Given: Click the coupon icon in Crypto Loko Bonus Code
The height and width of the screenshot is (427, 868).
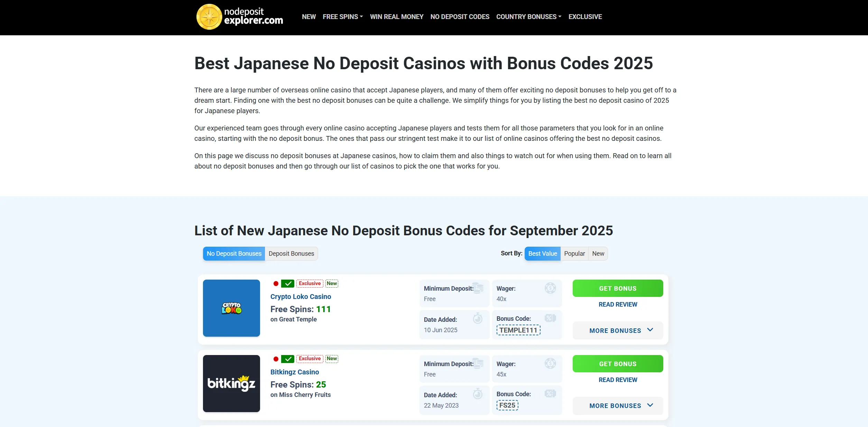Looking at the screenshot, I should tap(550, 318).
